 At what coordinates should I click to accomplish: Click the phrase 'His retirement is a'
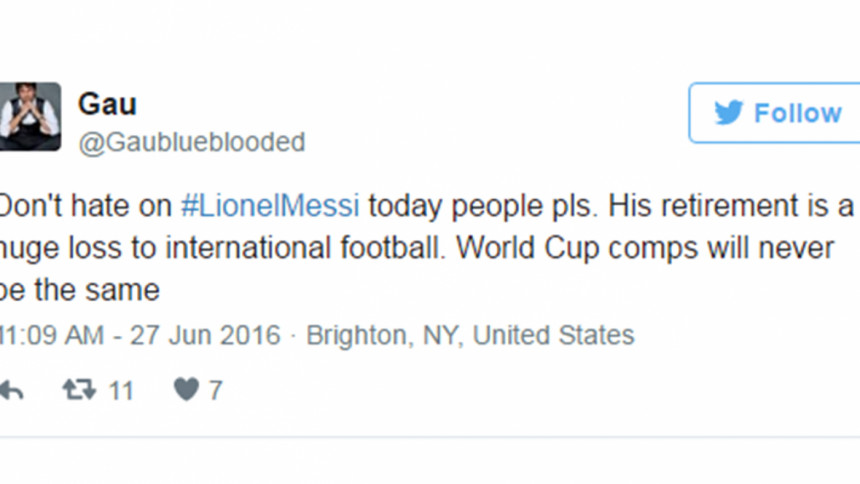[x=731, y=206]
